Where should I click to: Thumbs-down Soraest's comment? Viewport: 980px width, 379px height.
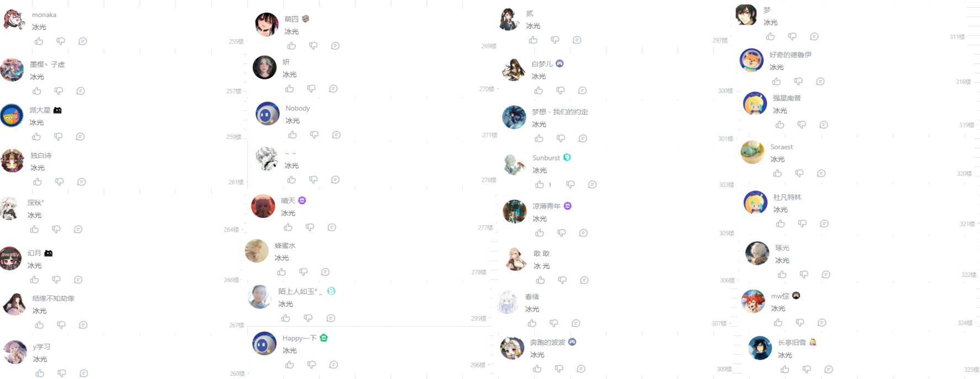pos(800,173)
